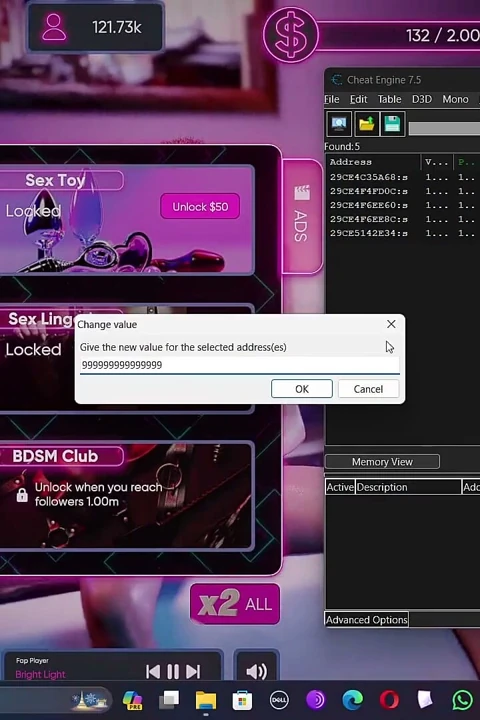Select address row 29CE4F4FD0C
Screen dimensions: 480x720
tap(403, 191)
